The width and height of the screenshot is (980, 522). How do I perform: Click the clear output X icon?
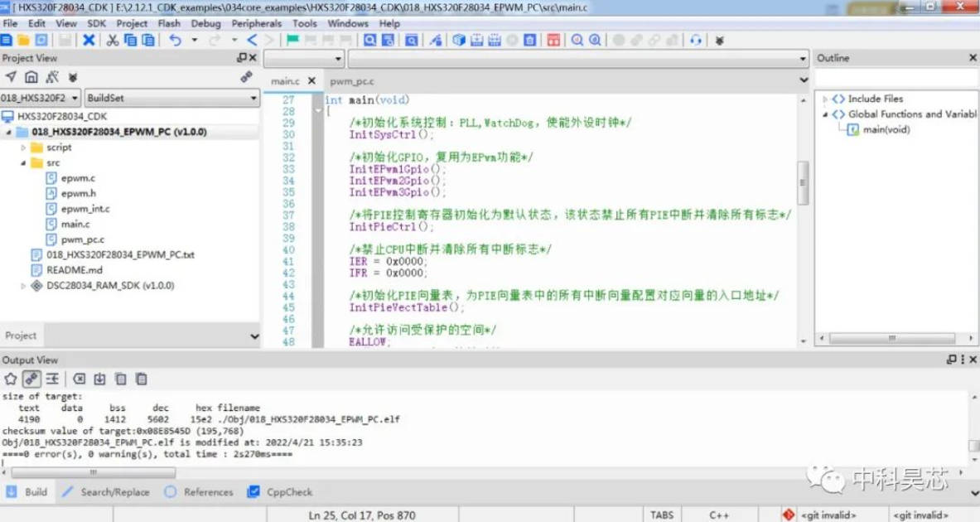point(79,379)
